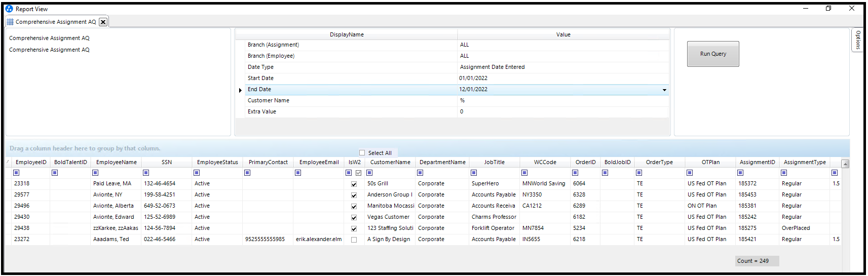Open the filter icon under EmployeeID column
This screenshot has height=276, width=868.
point(16,173)
